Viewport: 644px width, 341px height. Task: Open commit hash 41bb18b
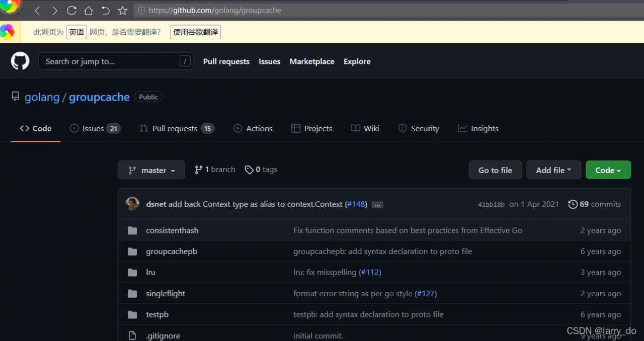pyautogui.click(x=491, y=204)
